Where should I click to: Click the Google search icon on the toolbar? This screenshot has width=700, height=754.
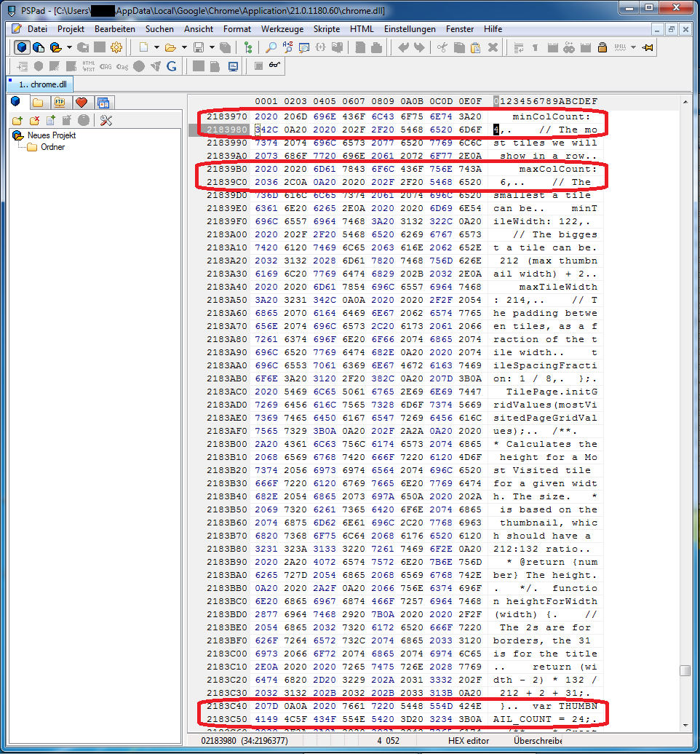(x=172, y=66)
